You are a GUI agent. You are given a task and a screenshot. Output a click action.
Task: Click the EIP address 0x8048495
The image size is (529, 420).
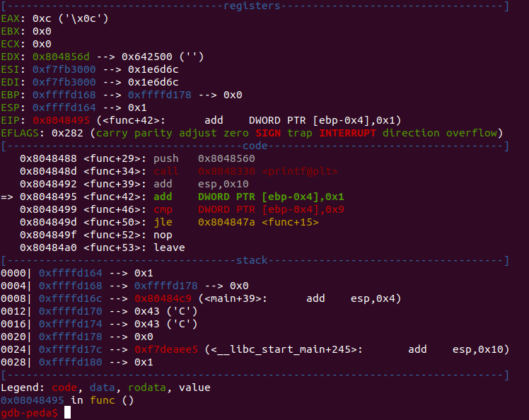click(61, 120)
